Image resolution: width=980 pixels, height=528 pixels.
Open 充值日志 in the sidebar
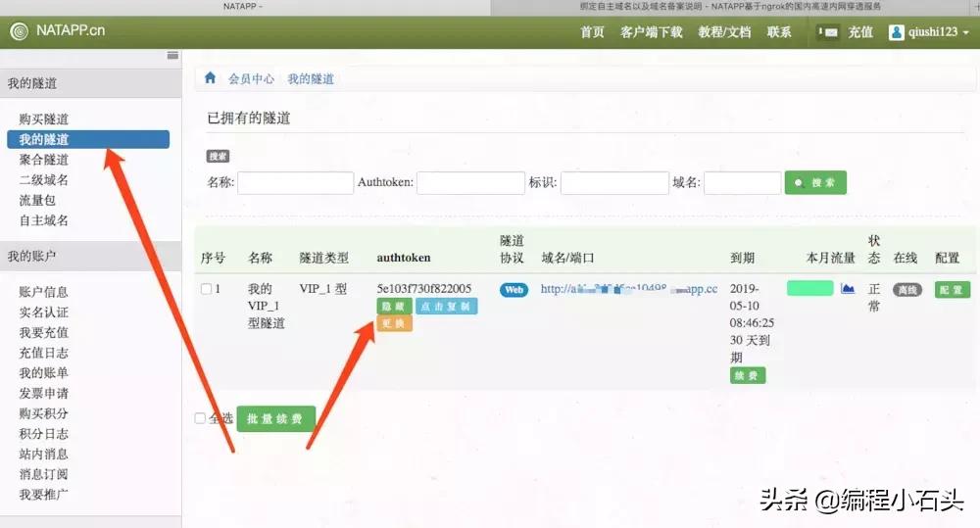point(44,353)
